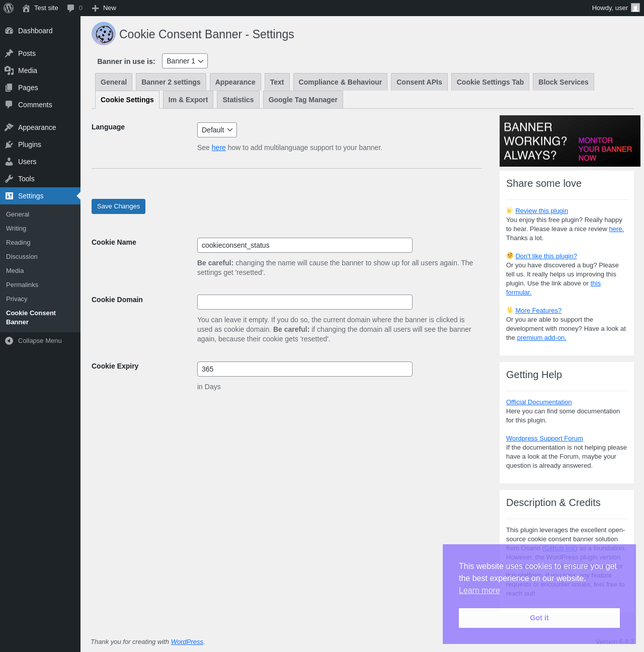Open Cookie Consent Banner submenu item
Viewport: 644px width, 652px height.
(31, 318)
